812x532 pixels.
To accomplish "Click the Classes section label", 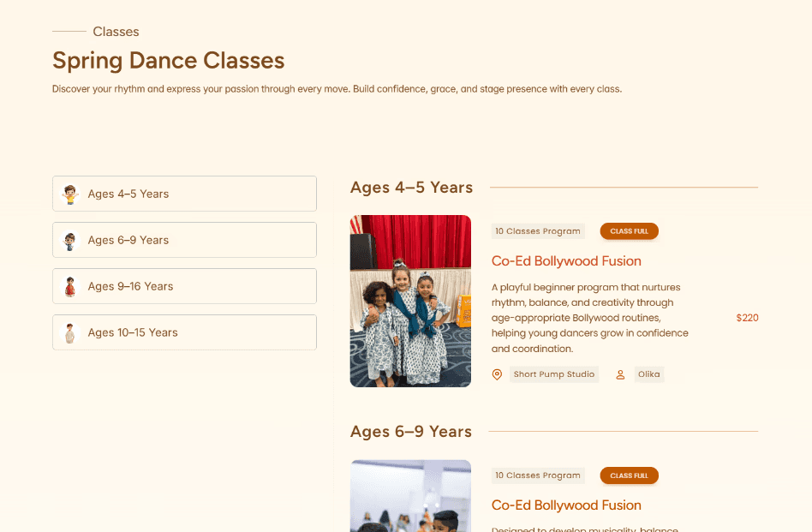I will point(116,32).
